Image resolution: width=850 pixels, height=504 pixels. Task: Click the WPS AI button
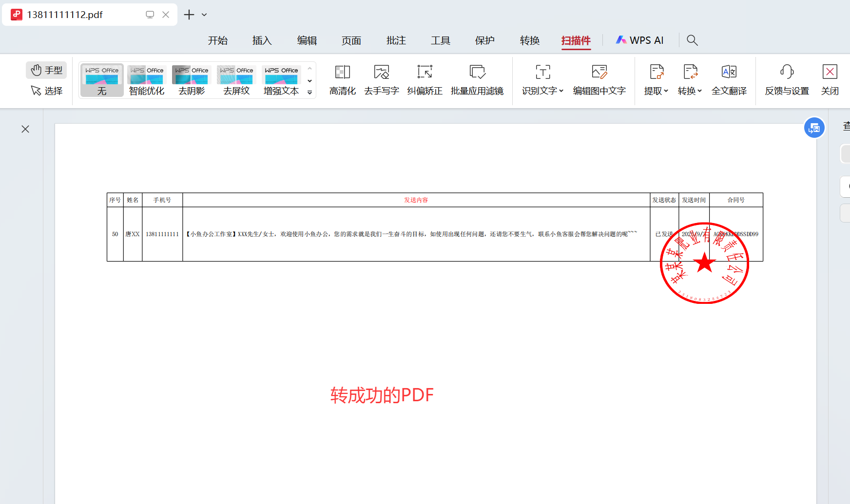[639, 40]
